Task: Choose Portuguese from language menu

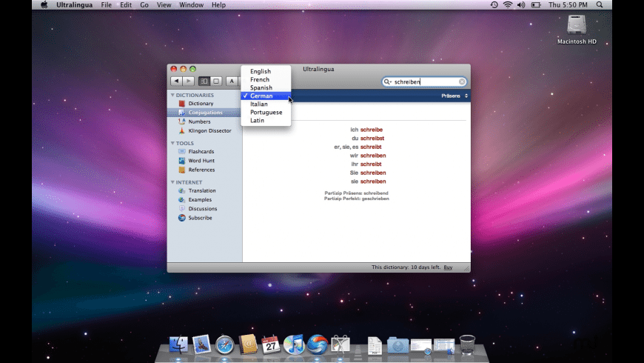Action: (266, 112)
